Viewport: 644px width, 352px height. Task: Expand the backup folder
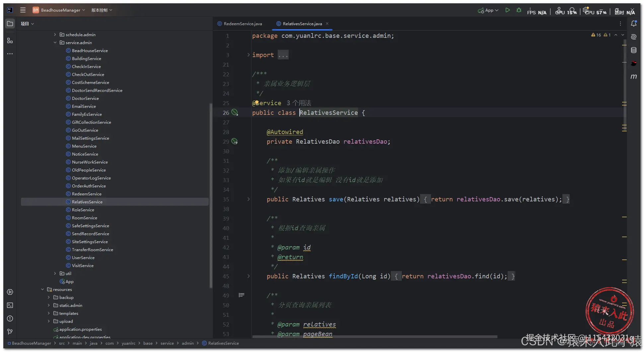tap(49, 297)
